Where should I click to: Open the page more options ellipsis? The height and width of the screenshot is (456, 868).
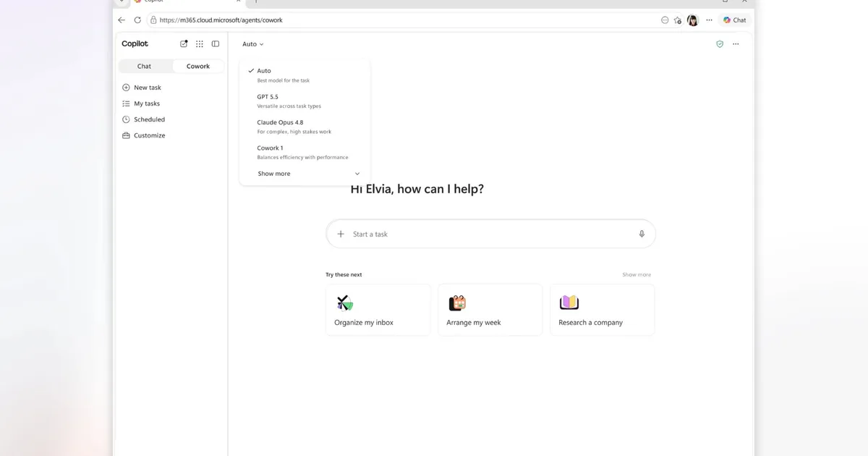pos(736,44)
